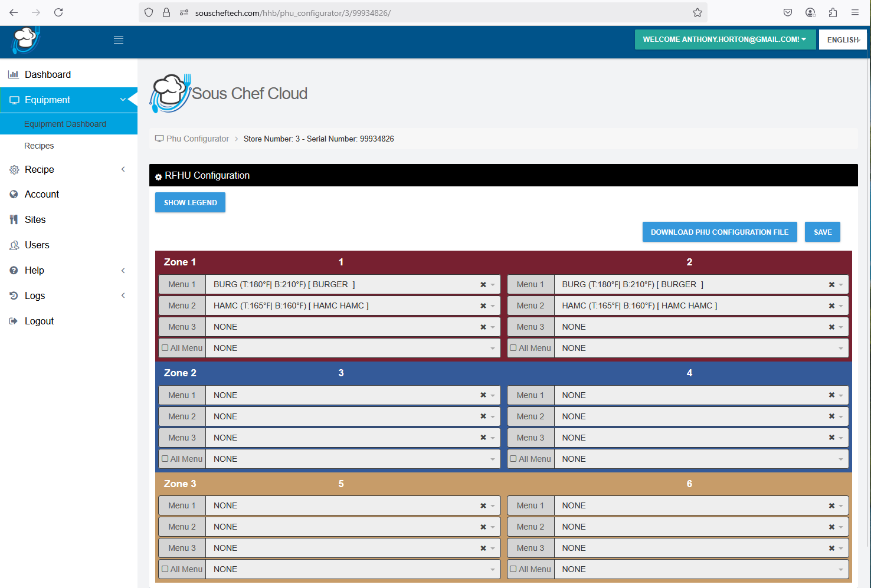Go back with the browser back arrow
The width and height of the screenshot is (871, 588).
pyautogui.click(x=14, y=12)
